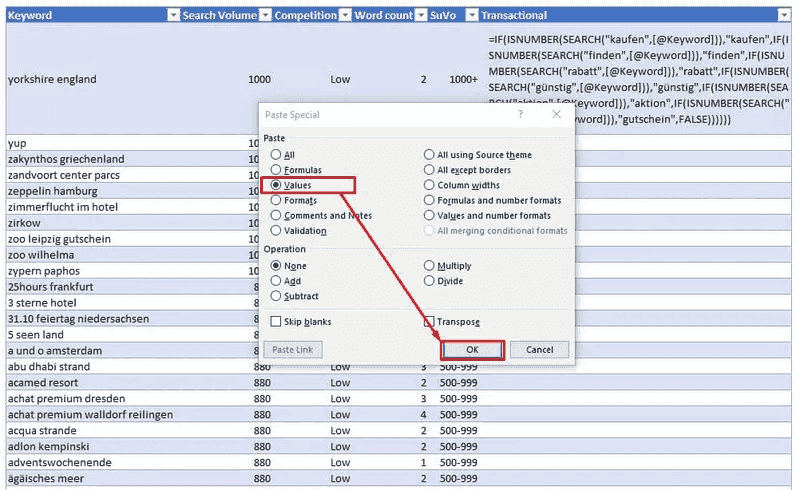Open the Competition column filter dropdown
Image resolution: width=800 pixels, height=490 pixels.
pos(345,15)
